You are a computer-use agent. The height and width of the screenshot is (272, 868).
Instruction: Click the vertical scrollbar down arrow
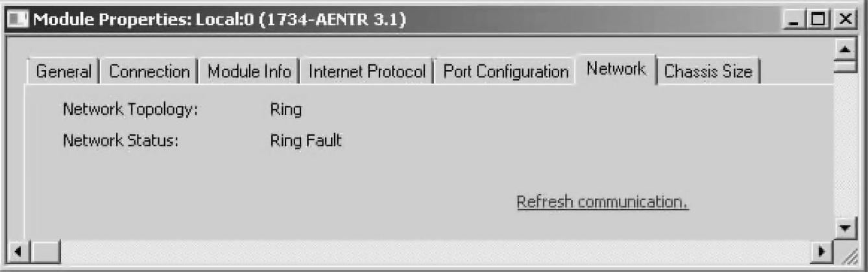pos(844,228)
